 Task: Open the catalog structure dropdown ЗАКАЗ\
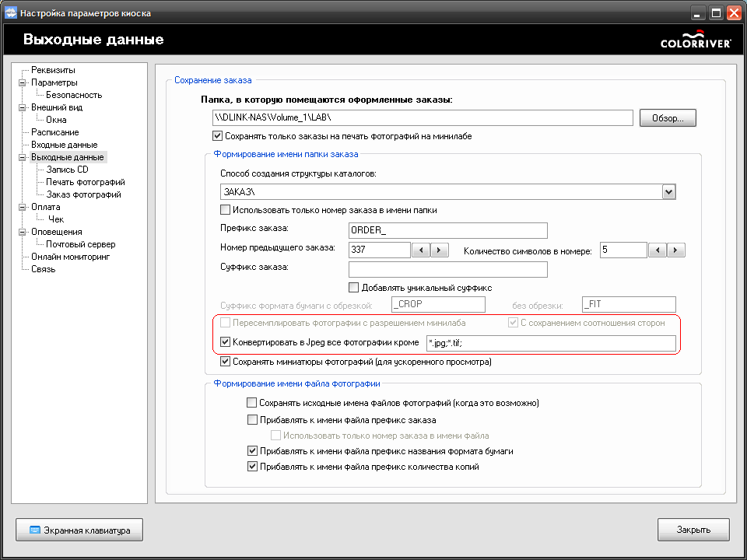[x=668, y=191]
